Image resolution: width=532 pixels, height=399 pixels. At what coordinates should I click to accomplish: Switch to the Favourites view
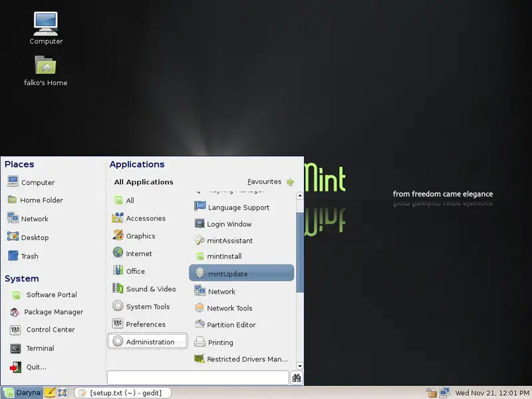[271, 182]
